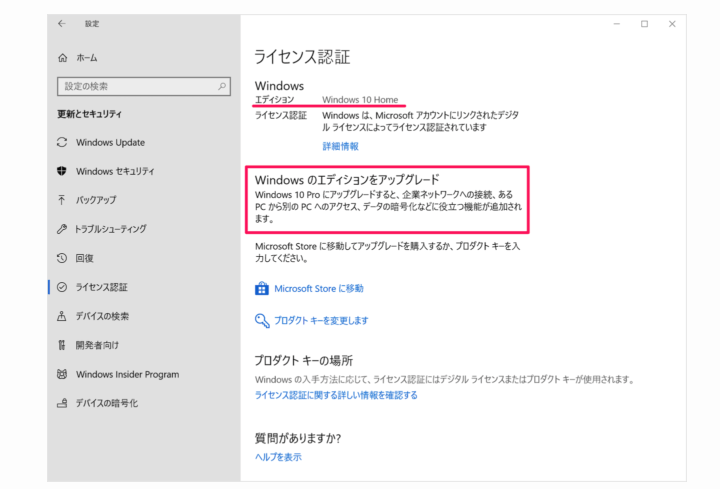Click the Home icon in the sidebar
This screenshot has height=489, width=720.
64,58
